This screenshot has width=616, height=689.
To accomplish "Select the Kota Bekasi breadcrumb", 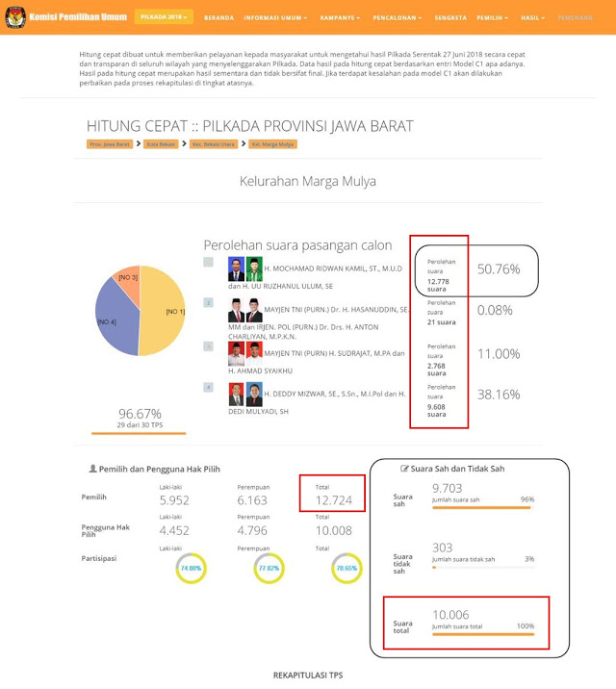I will (161, 144).
